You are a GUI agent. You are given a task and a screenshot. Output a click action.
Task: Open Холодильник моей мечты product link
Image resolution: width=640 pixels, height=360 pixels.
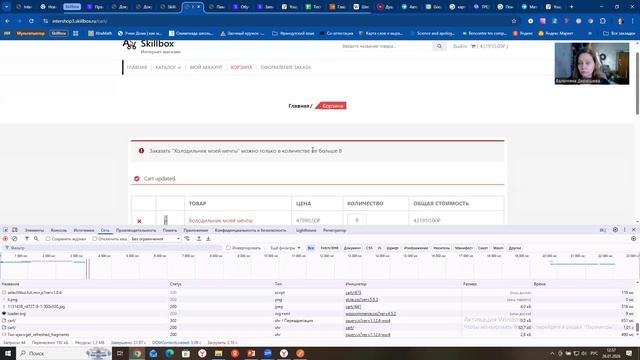tap(221, 221)
